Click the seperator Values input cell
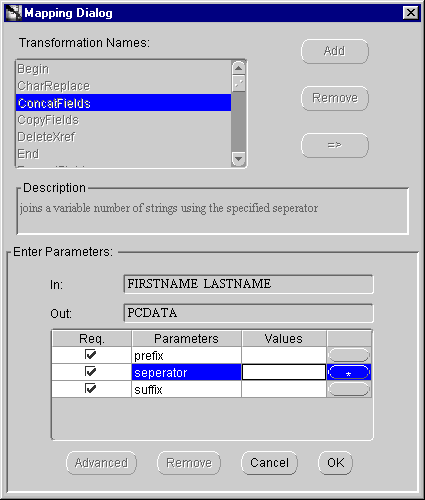425x500 pixels. [x=284, y=372]
